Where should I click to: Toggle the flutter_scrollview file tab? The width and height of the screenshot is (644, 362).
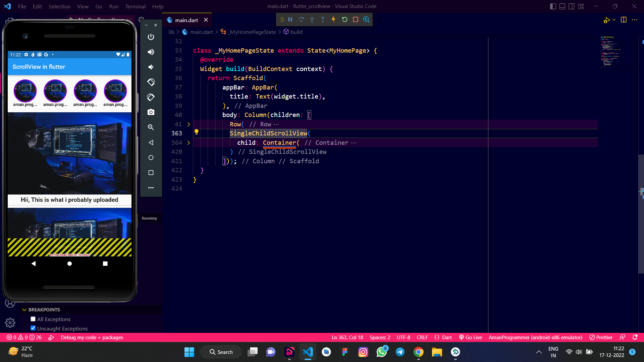coord(186,20)
